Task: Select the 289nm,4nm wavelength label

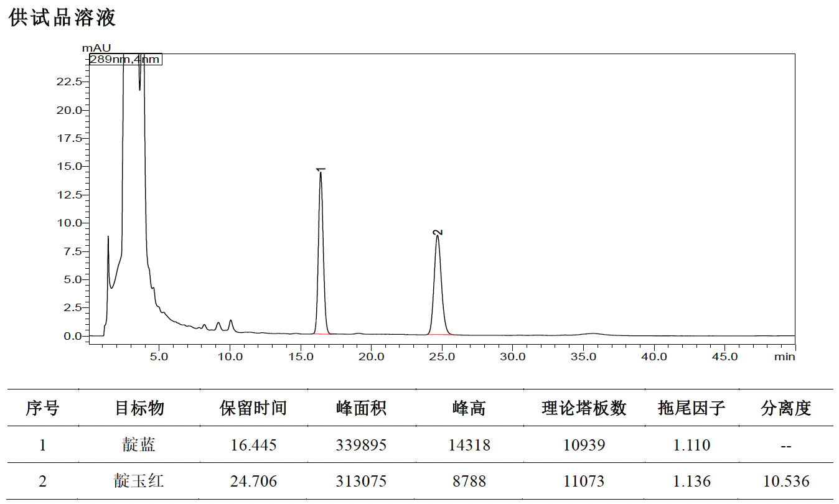Action: 125,60
